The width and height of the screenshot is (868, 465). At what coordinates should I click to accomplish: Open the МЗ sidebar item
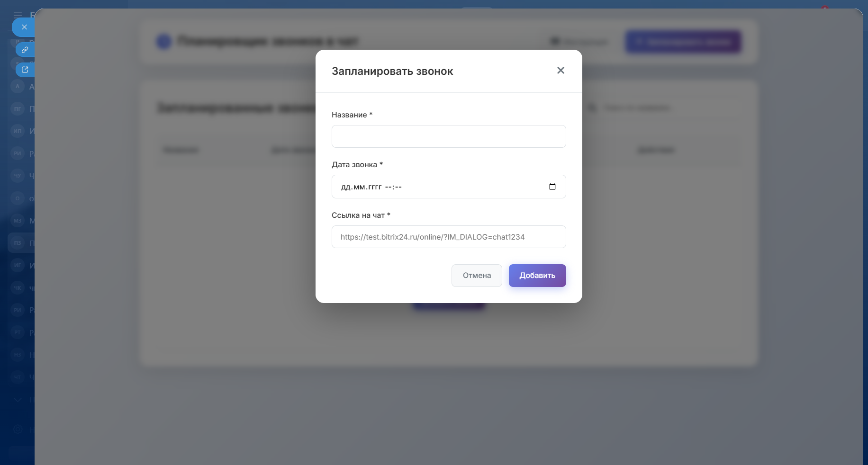tap(18, 221)
